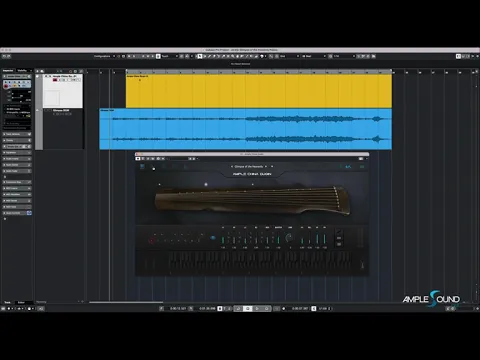This screenshot has width=480, height=360.
Task: Select previous preset arrow in plugin
Action: [232, 166]
